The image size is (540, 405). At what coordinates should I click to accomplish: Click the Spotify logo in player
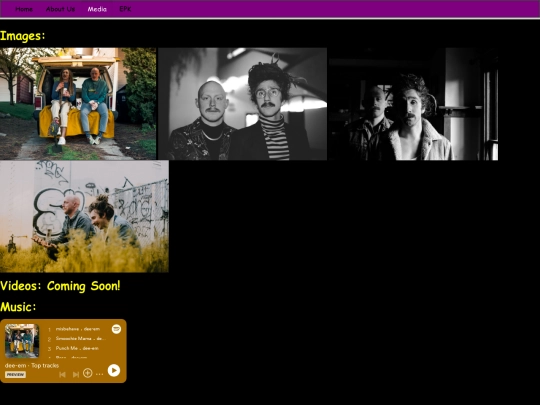116,329
